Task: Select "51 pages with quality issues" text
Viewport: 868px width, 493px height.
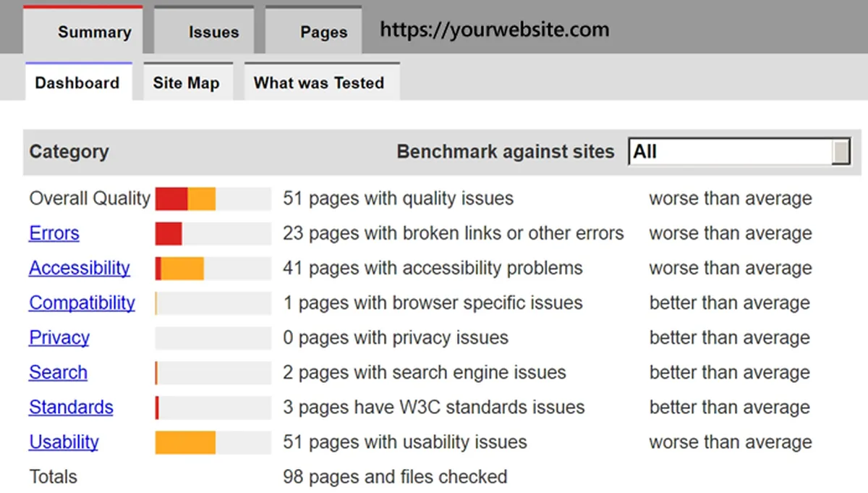Action: 398,198
